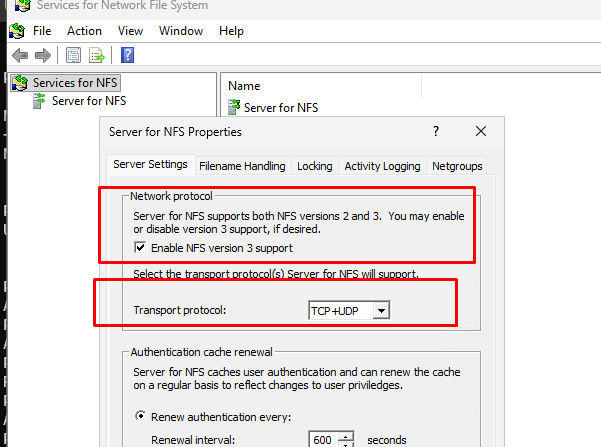Click the blue Help toolbar icon

pyautogui.click(x=128, y=55)
